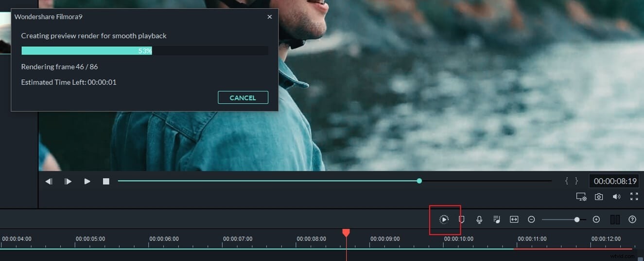This screenshot has width=644, height=261.
Task: Click the "Estimated Time Left: 00:00:01" text
Action: tap(69, 82)
